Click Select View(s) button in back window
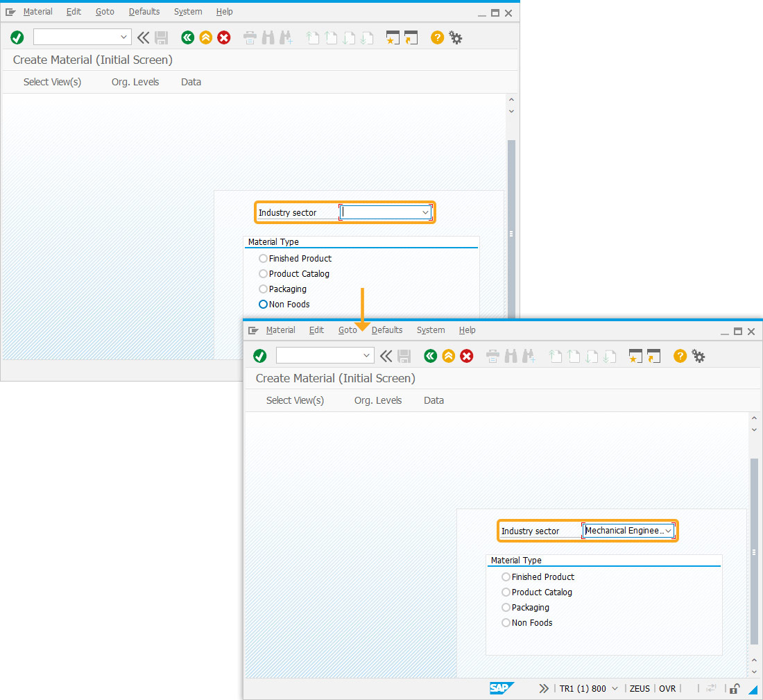The image size is (763, 700). tap(52, 82)
